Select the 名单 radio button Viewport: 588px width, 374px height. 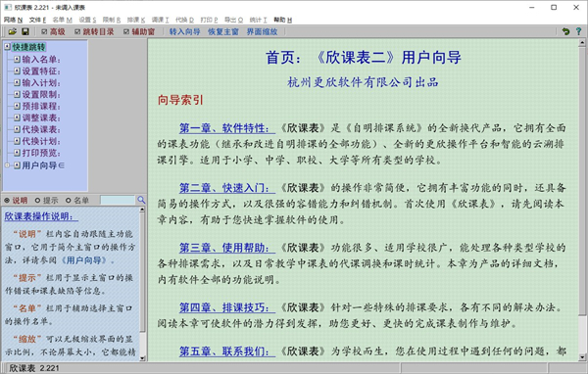click(69, 201)
